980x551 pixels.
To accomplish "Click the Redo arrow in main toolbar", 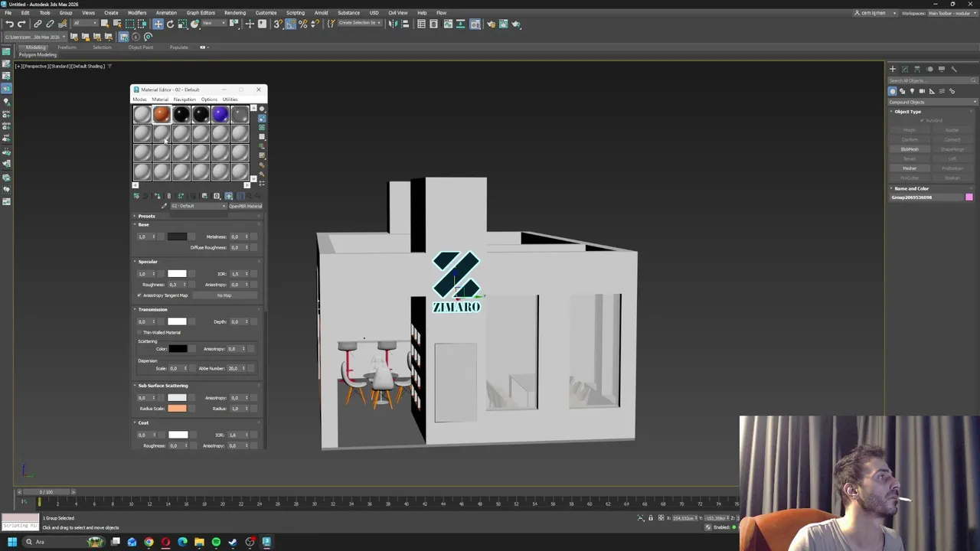I will [21, 24].
